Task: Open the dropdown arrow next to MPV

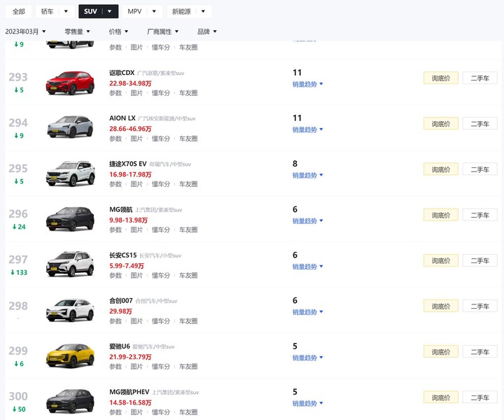Action: [x=154, y=12]
